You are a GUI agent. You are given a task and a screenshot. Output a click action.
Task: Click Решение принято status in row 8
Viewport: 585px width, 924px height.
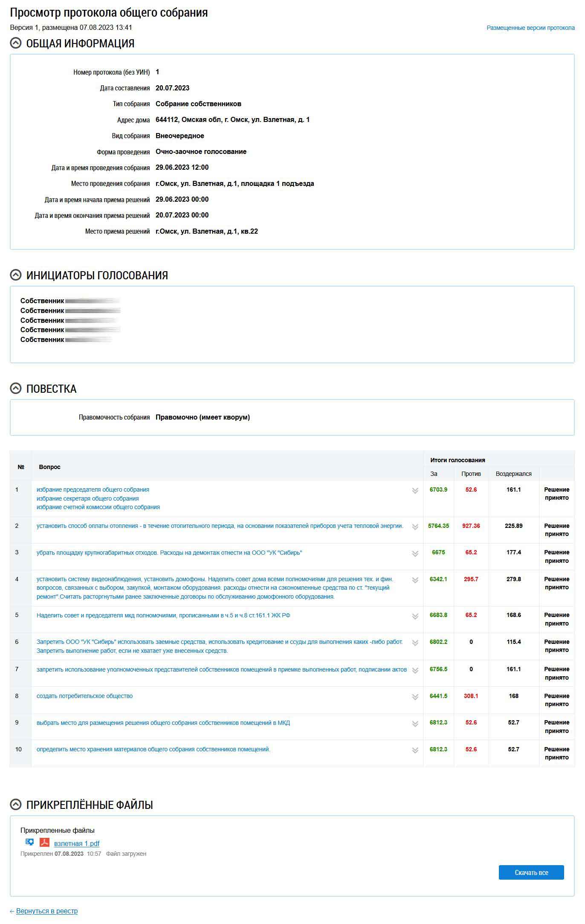556,700
